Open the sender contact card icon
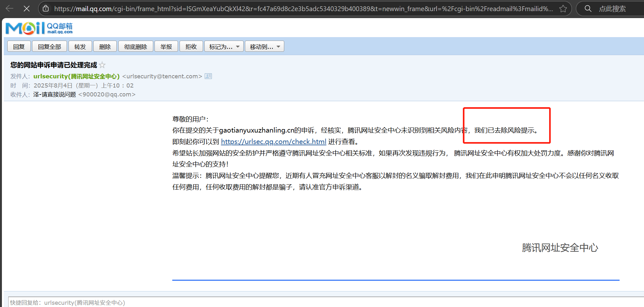The height and width of the screenshot is (307, 644). point(208,76)
